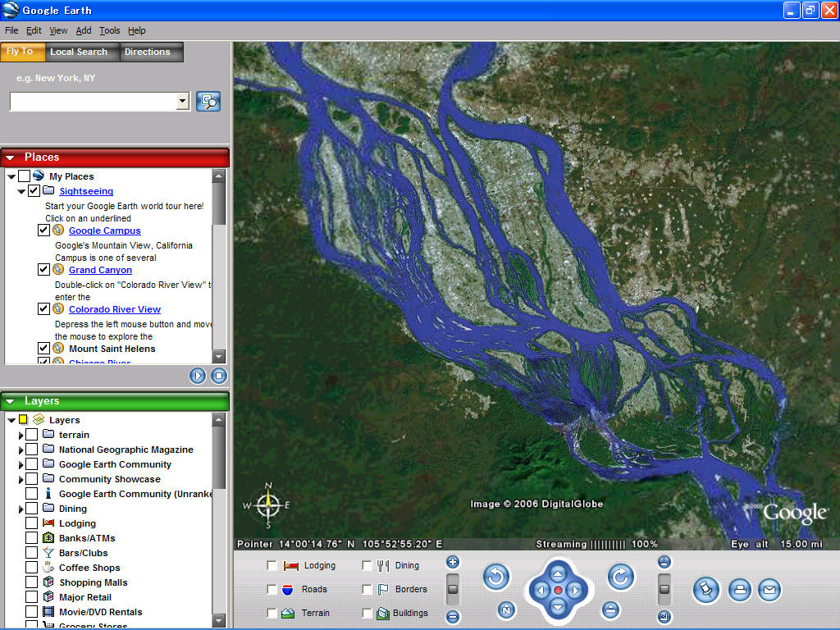Open the Help menu
This screenshot has height=630, width=840.
click(x=137, y=30)
